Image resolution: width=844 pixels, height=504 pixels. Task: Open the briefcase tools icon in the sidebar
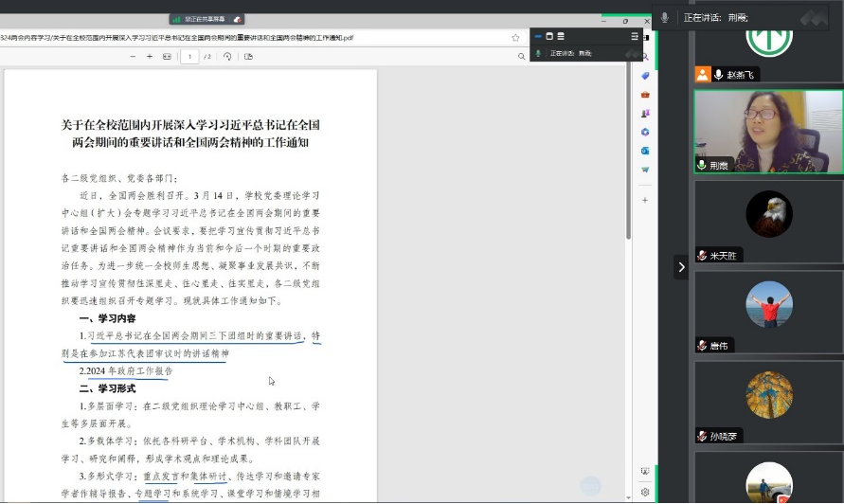pyautogui.click(x=645, y=94)
